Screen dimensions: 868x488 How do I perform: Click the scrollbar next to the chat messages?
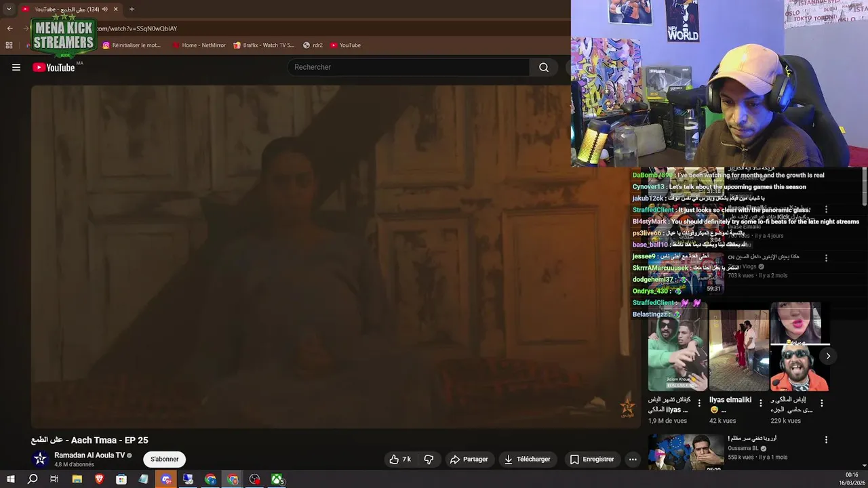click(x=864, y=186)
